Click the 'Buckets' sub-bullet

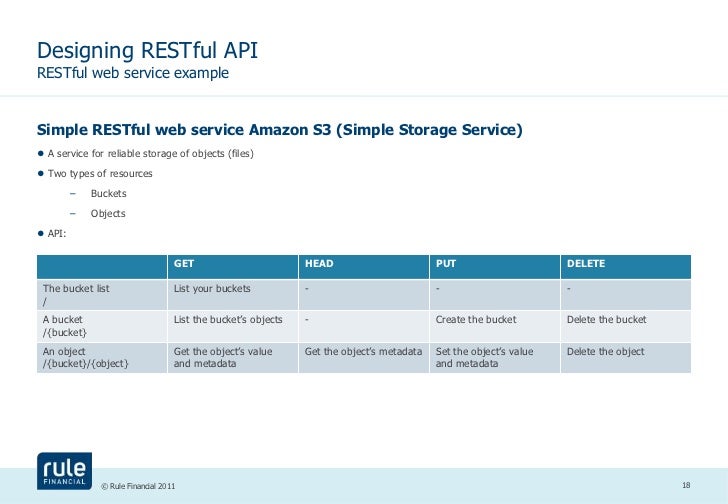click(109, 194)
